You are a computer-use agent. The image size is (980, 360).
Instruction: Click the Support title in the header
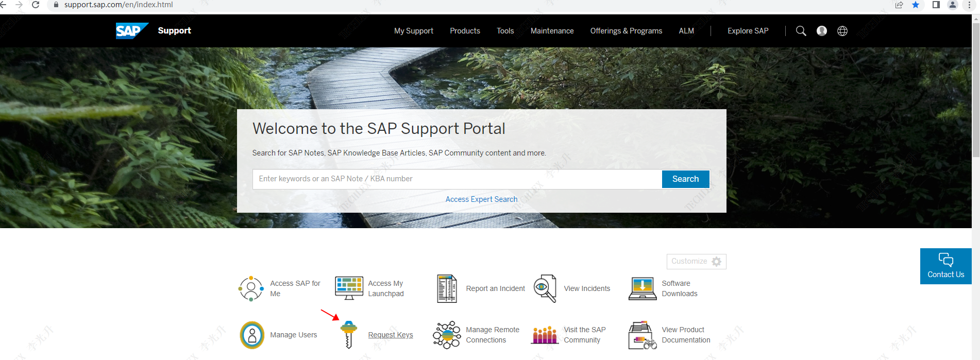[174, 30]
